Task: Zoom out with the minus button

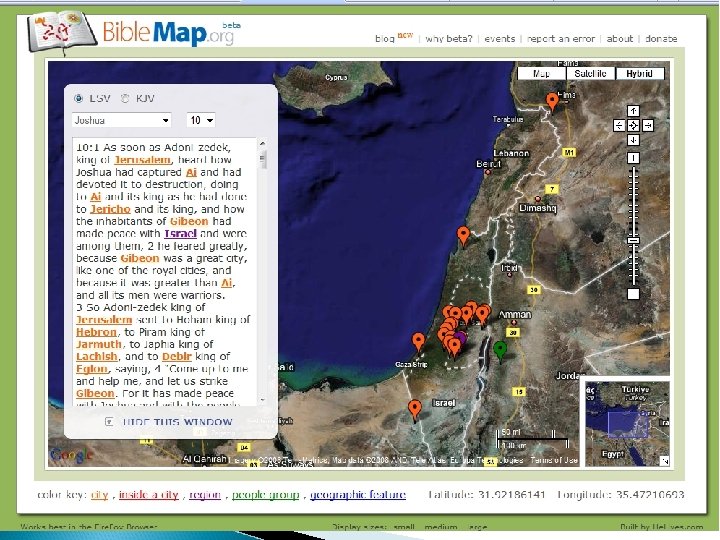Action: 633,294
